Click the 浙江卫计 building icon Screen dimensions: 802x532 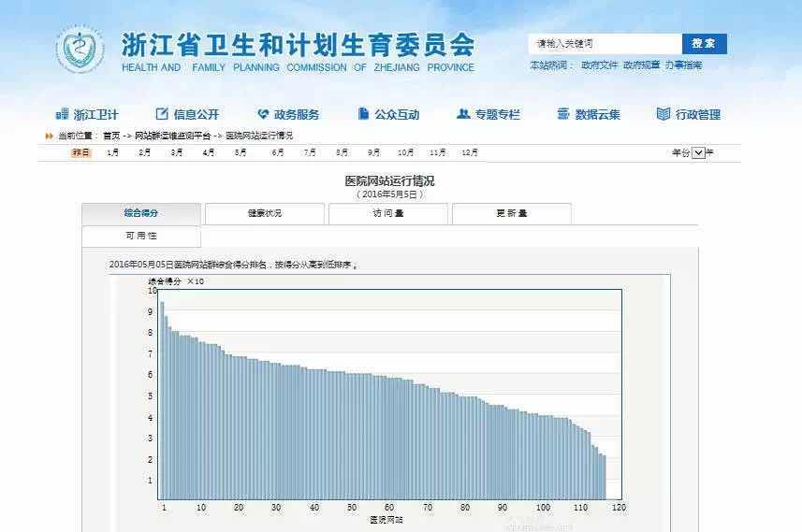(63, 114)
